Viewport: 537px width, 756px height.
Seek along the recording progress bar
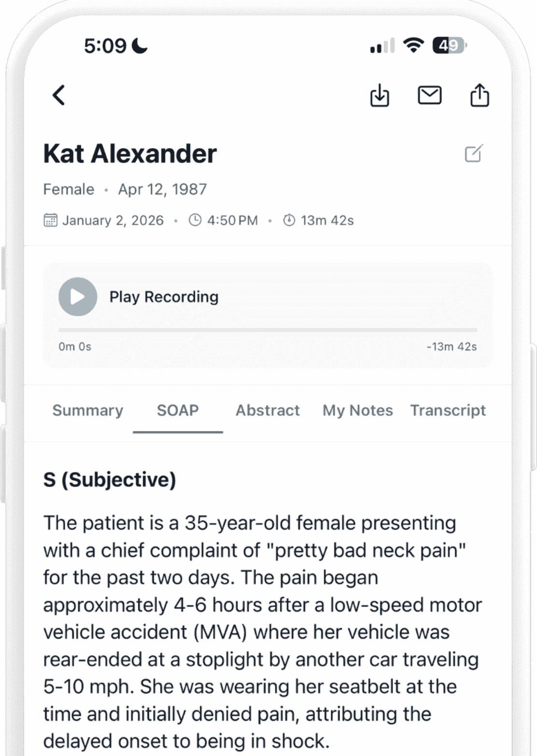(268, 330)
